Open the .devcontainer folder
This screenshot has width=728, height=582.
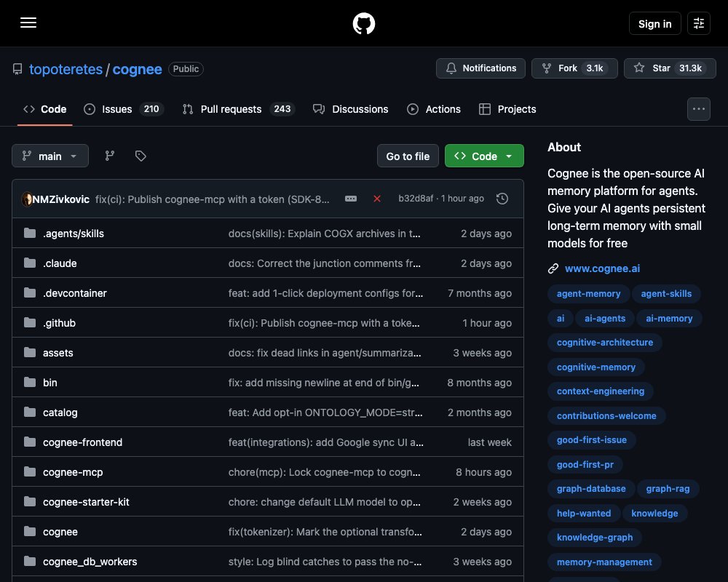(75, 293)
